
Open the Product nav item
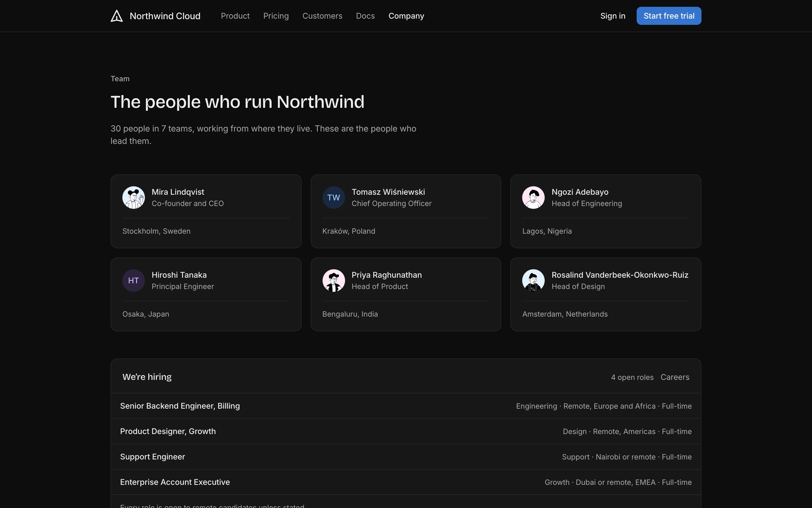pyautogui.click(x=235, y=16)
